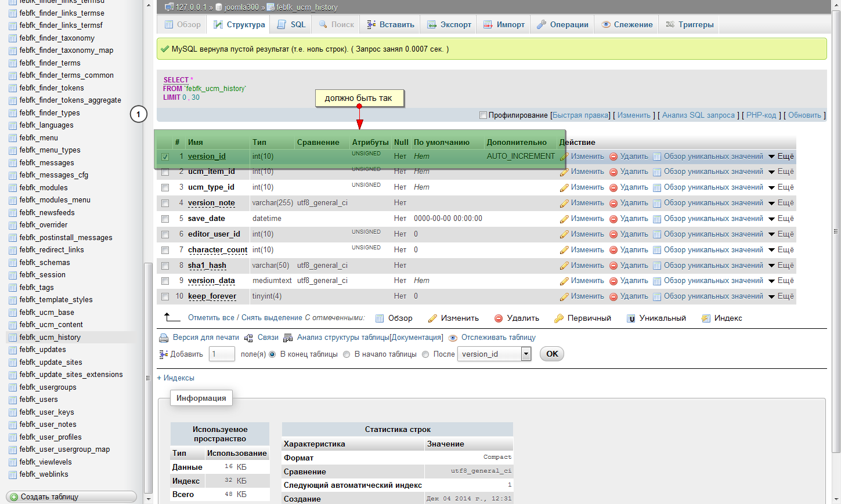Click the red delete icon for sha1_hash
The height and width of the screenshot is (504, 841).
pos(613,266)
